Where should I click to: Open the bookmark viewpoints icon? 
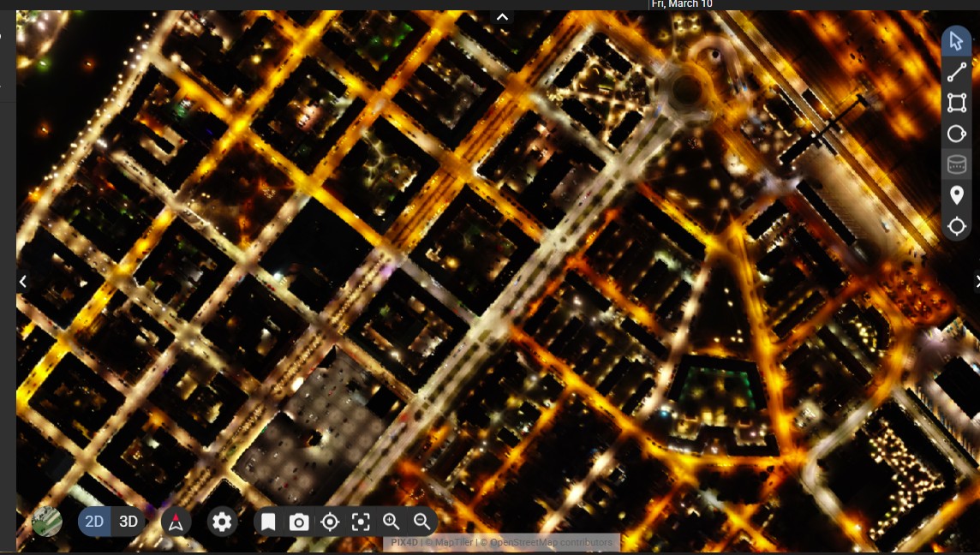point(268,522)
